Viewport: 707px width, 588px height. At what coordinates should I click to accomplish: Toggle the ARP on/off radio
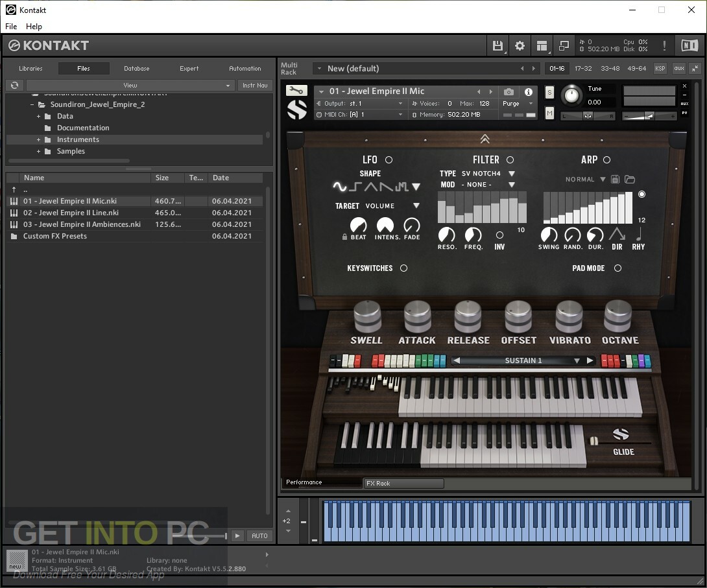(607, 160)
